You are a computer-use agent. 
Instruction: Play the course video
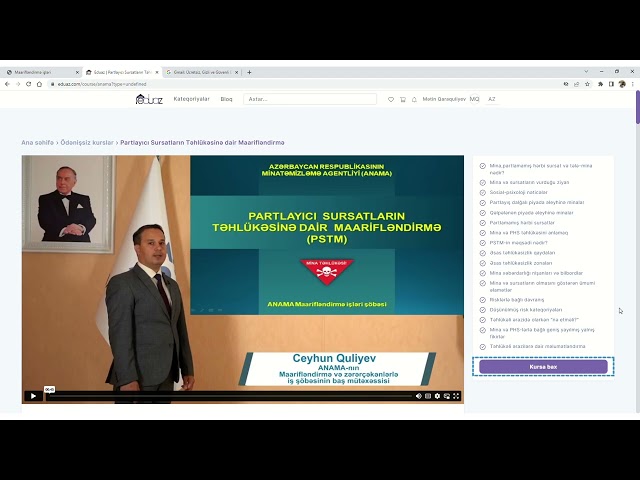pos(33,396)
